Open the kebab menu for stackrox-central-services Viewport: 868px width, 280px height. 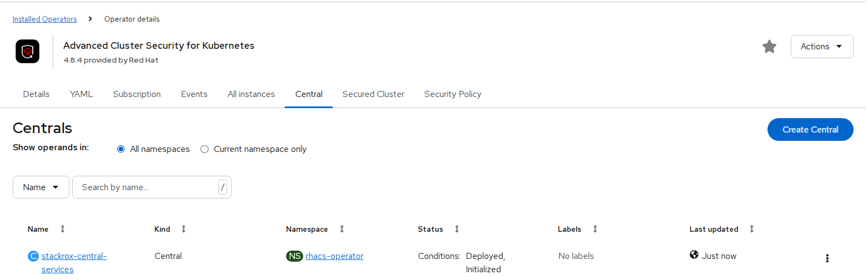click(x=827, y=258)
